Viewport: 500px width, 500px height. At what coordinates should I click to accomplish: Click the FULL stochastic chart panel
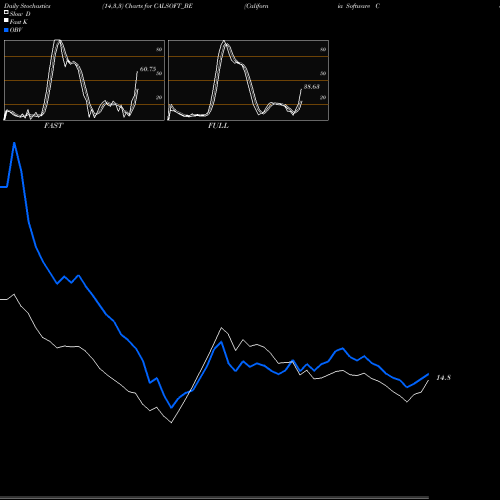coord(248,80)
